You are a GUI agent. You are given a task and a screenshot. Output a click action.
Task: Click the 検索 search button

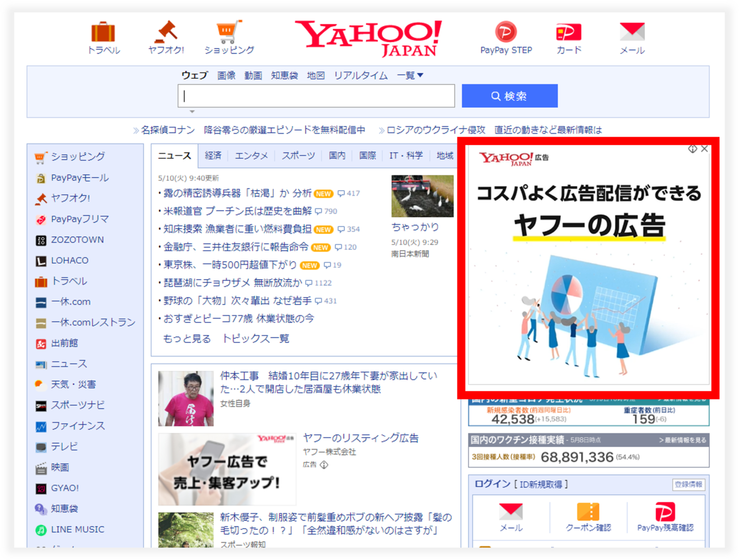point(509,96)
